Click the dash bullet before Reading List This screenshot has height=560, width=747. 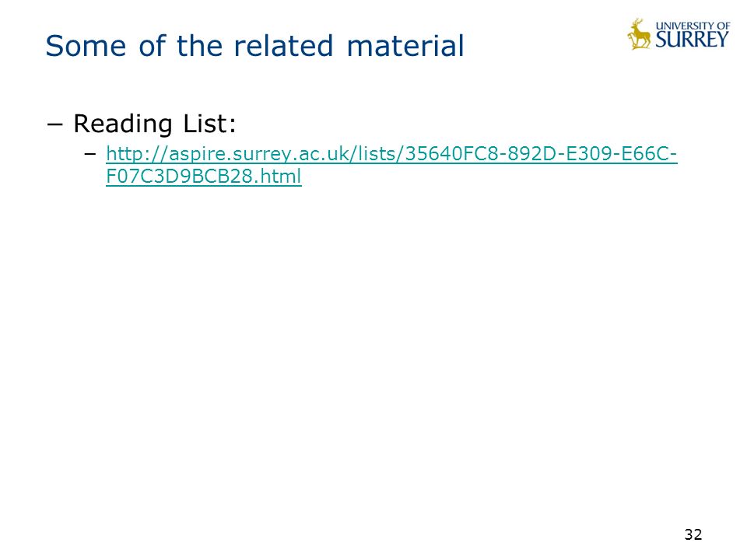(x=54, y=124)
